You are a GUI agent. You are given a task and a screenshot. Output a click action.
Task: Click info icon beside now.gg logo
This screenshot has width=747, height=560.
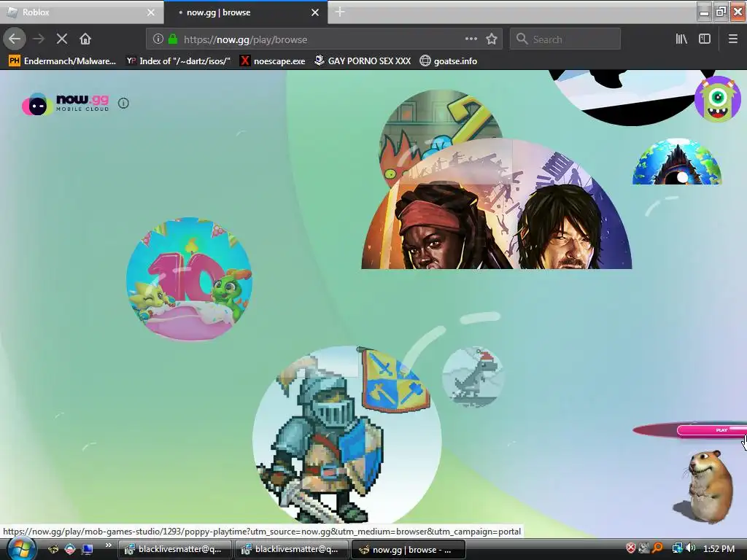123,103
